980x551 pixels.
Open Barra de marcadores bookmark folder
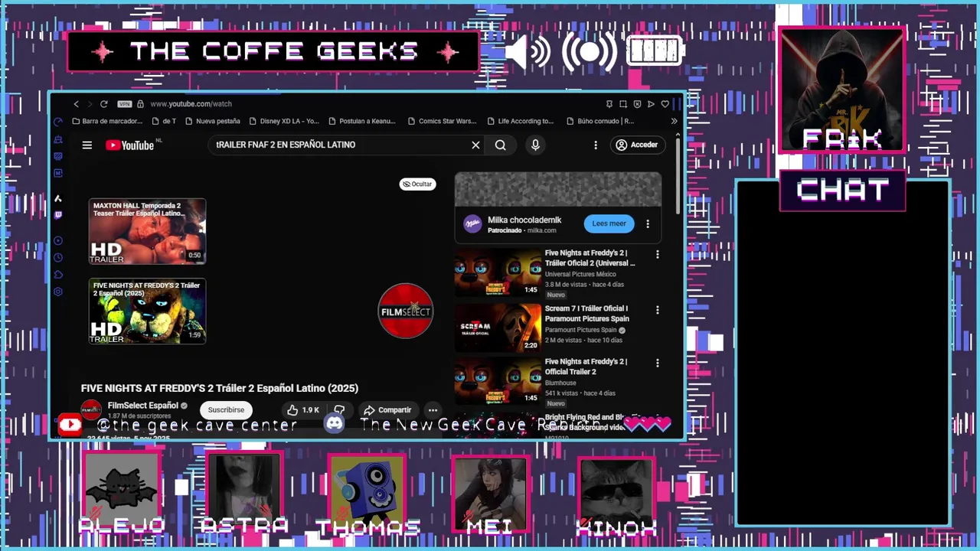click(x=107, y=121)
